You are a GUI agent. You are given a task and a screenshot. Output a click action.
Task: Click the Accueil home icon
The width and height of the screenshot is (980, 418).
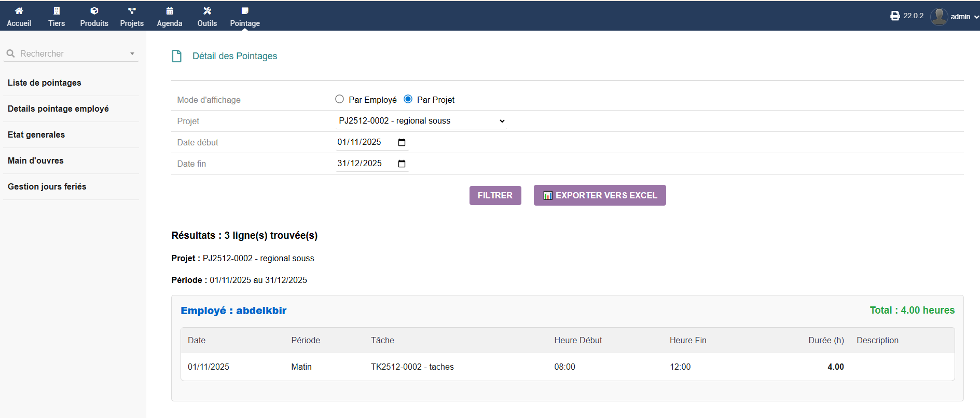19,11
